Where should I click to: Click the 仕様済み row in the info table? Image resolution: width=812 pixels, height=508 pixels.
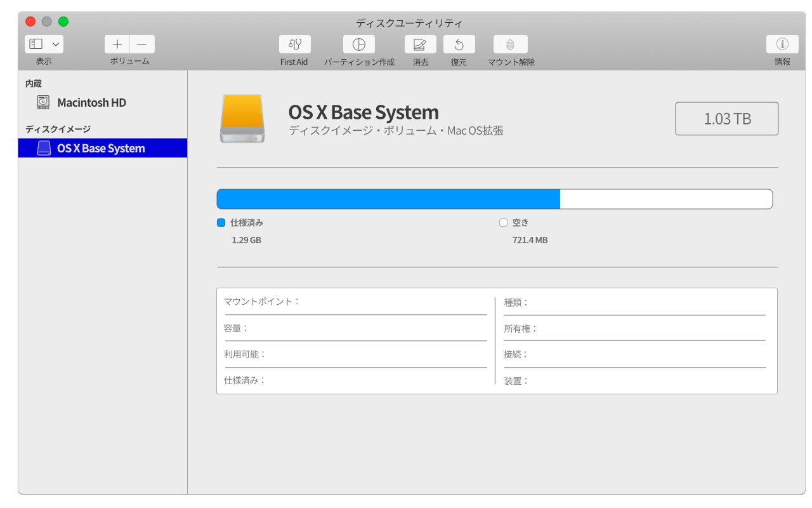click(356, 380)
